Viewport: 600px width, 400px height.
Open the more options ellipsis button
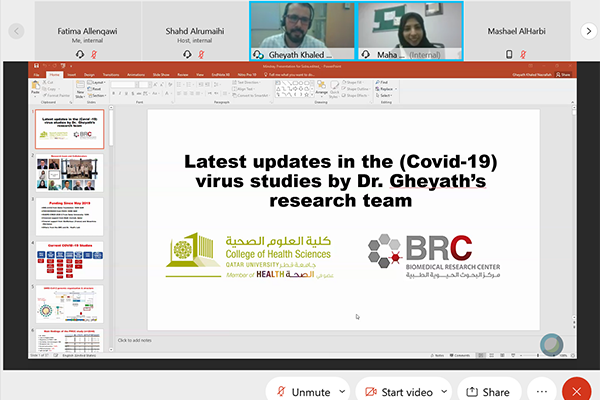point(543,391)
